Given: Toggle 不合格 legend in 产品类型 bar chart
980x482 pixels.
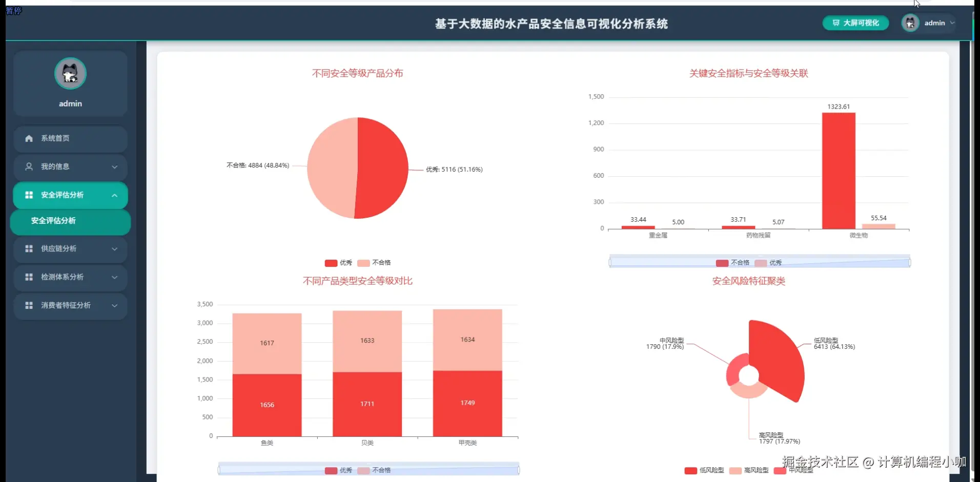Looking at the screenshot, I should 374,470.
